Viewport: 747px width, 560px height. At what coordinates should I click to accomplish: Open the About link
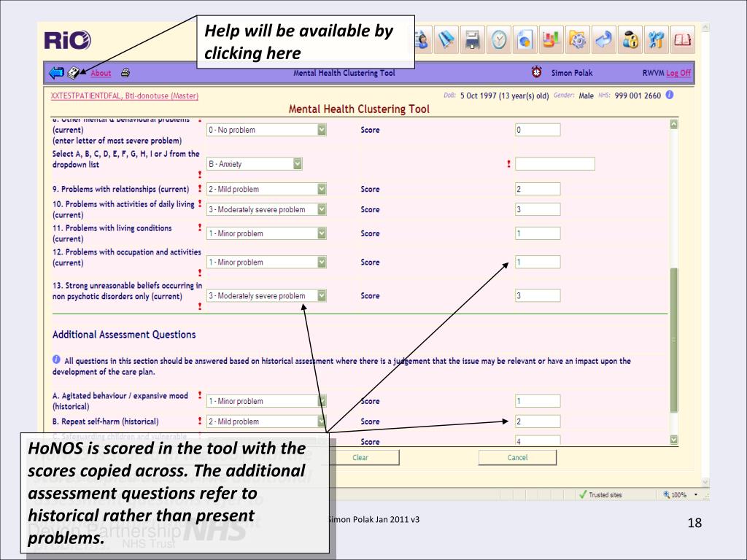pos(101,73)
